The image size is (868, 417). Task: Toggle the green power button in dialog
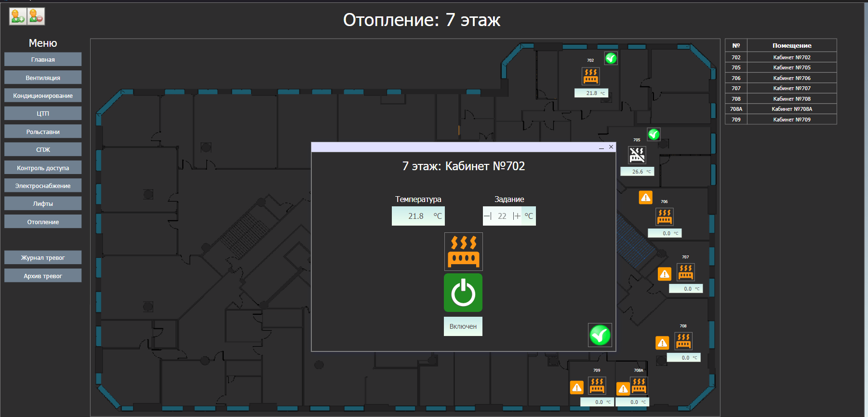click(x=463, y=293)
